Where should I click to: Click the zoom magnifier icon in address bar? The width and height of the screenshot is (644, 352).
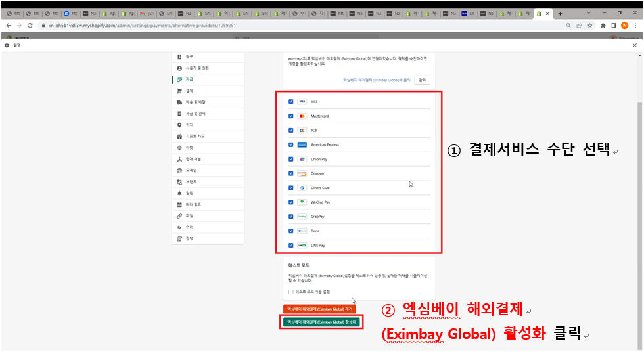[x=568, y=26]
